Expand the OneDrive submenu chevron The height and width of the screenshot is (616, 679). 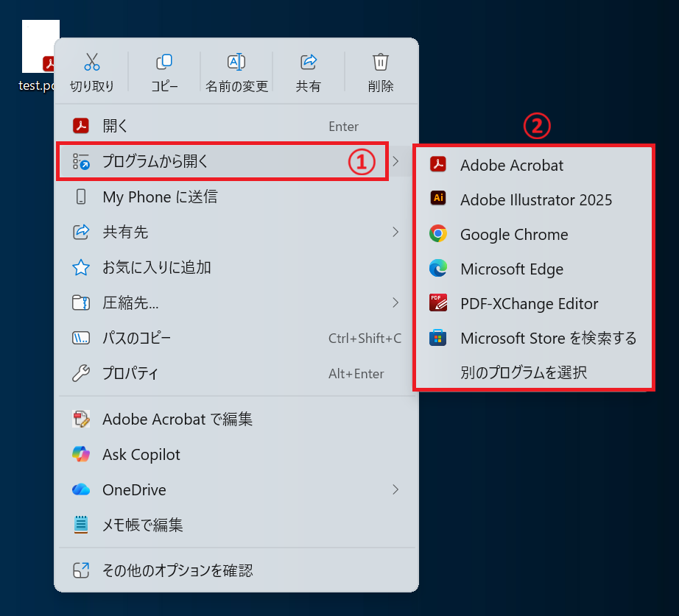coord(396,489)
